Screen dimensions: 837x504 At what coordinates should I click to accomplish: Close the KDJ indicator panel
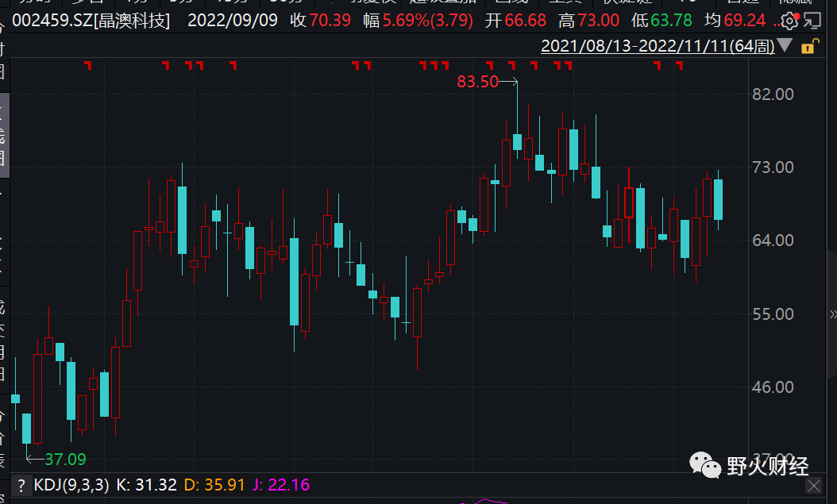[x=813, y=486]
